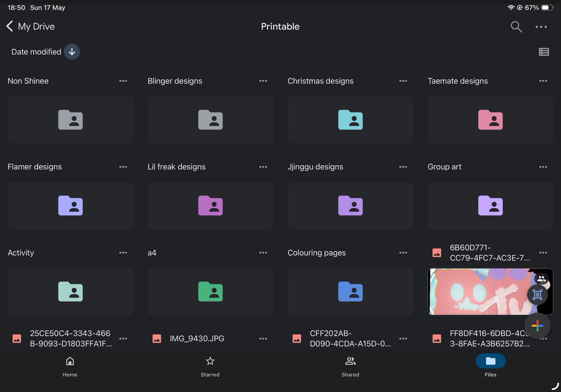Tap the image icon beside IMG_9430.JPG
Image resolution: width=561 pixels, height=392 pixels.
tap(157, 338)
